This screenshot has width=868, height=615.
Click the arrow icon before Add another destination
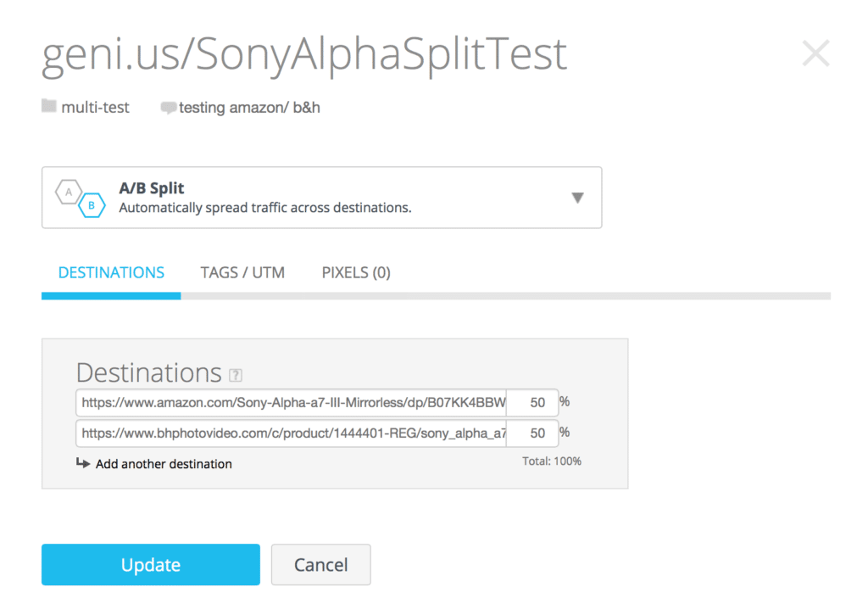coord(83,462)
